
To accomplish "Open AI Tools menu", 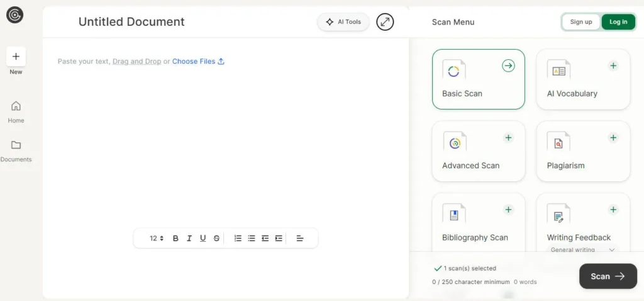I will pos(343,22).
